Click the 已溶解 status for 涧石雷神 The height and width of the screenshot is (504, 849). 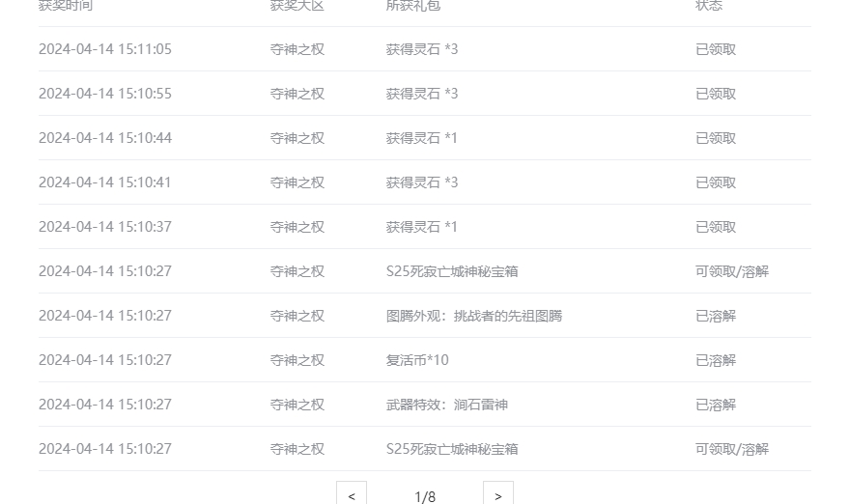pos(716,405)
